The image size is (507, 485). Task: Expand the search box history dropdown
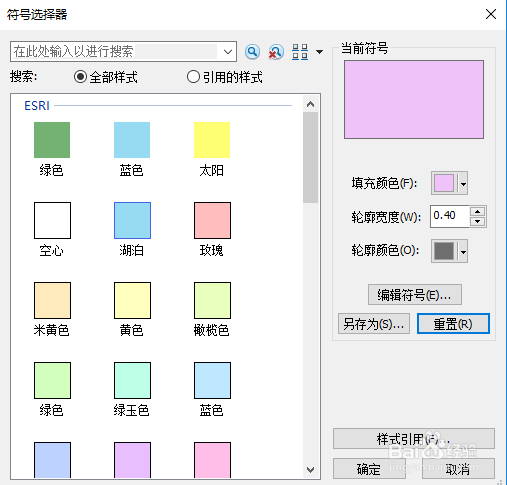pos(228,52)
